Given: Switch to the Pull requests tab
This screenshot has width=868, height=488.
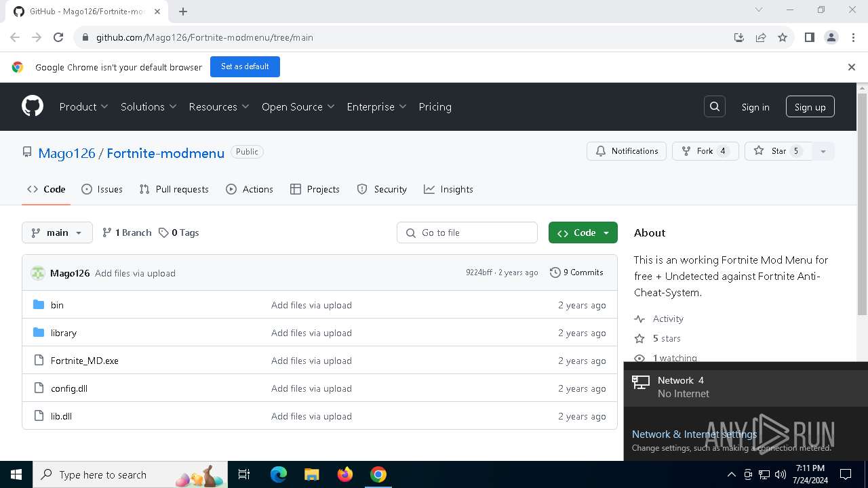Looking at the screenshot, I should [174, 189].
